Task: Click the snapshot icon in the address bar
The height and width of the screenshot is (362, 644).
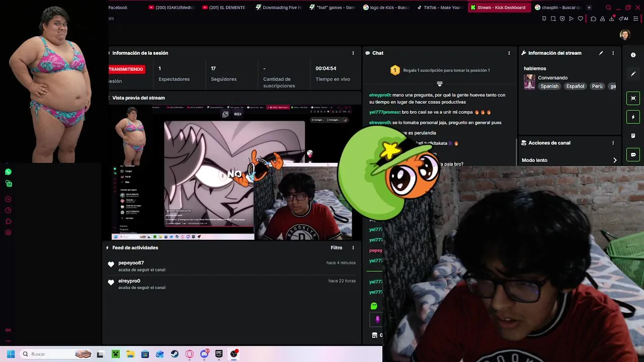Action: pyautogui.click(x=553, y=19)
